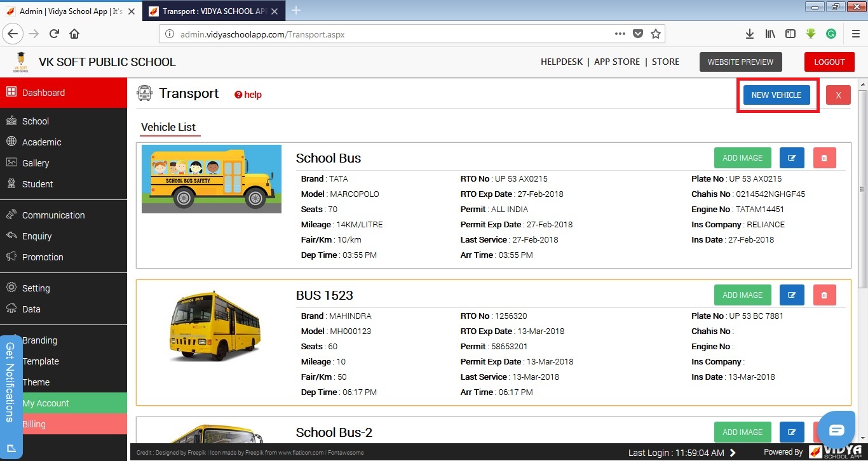Add image to School Bus-2

coord(742,432)
